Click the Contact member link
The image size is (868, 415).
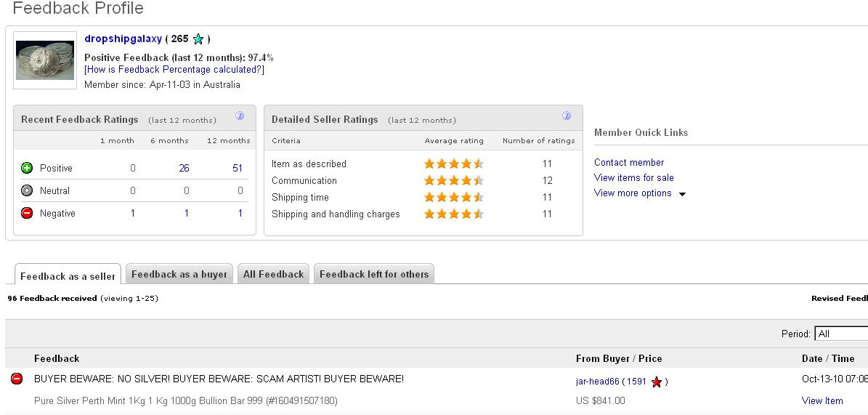(x=629, y=162)
